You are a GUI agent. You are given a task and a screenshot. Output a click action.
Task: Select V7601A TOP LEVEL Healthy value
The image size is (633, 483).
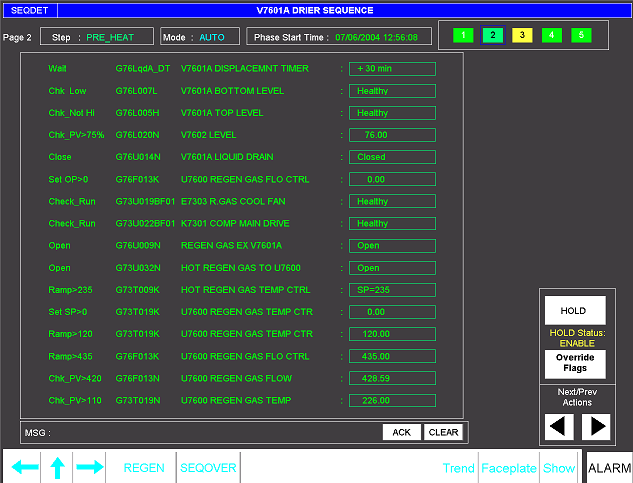392,113
